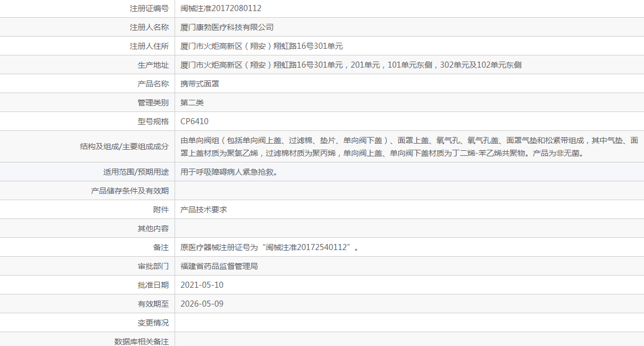
Task: Click the remark mentioning 闽械注准20172540112
Action: [269, 247]
